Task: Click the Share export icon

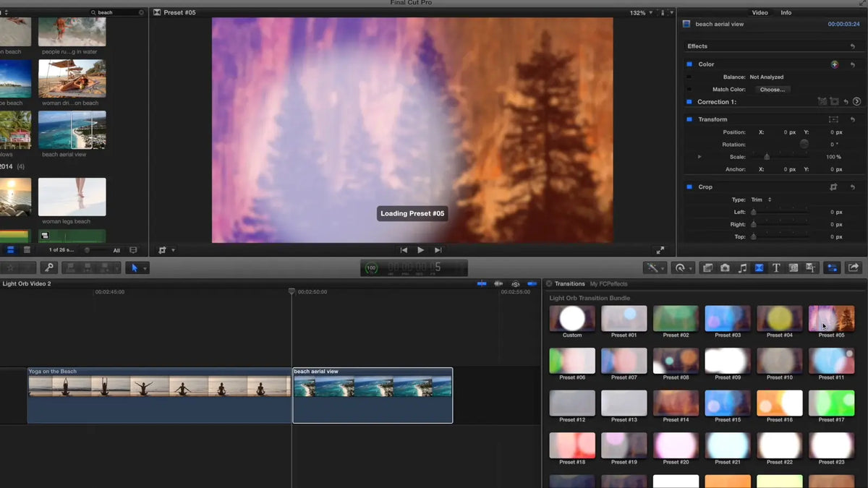Action: pos(854,267)
